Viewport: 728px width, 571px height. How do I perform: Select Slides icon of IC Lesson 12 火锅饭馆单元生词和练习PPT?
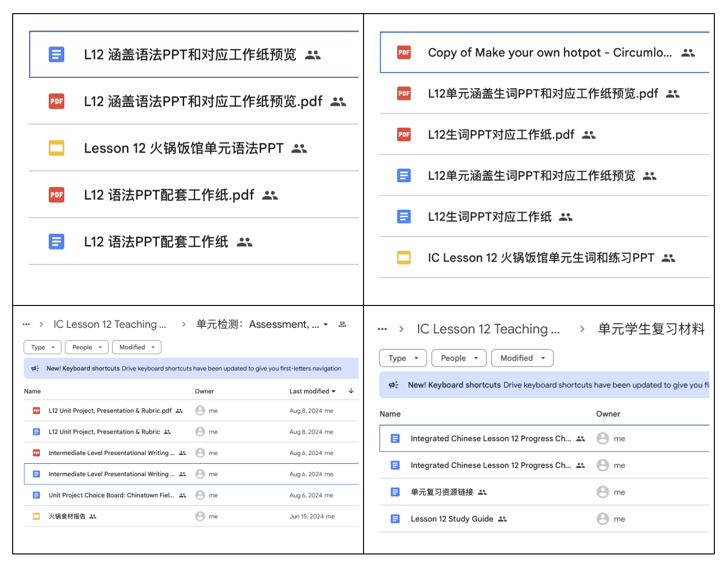[x=404, y=257]
